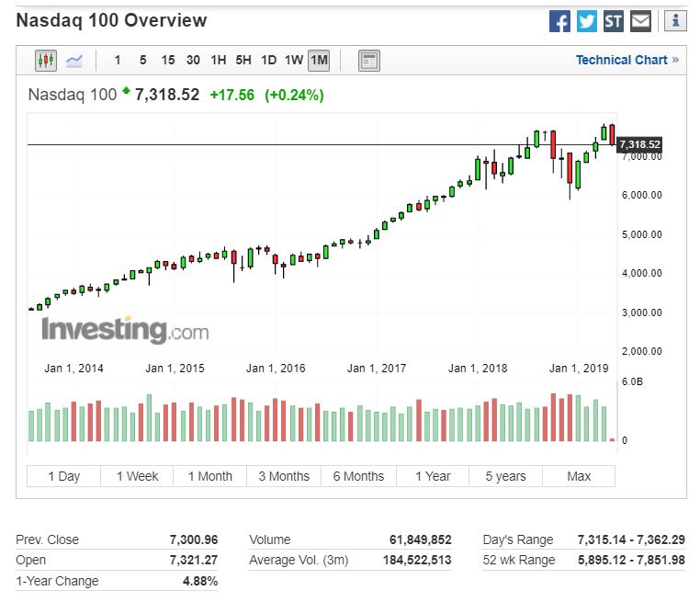Click the 6,000.00 price axis label
This screenshot has width=700, height=602.
[641, 195]
